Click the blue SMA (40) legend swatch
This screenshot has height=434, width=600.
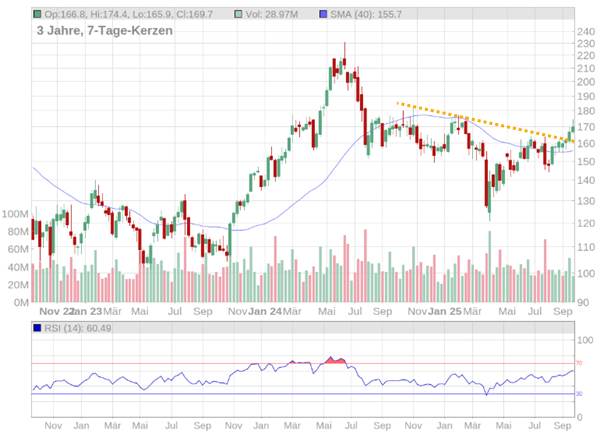pos(323,15)
